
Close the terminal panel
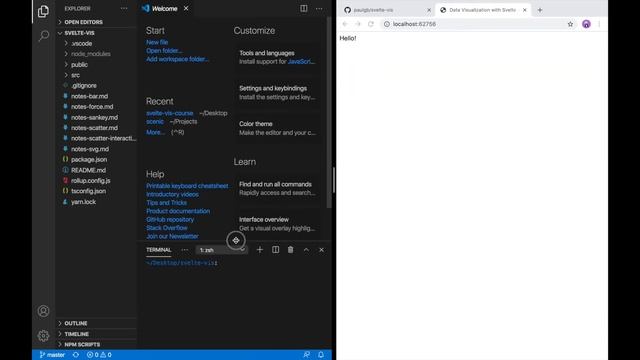tap(322, 250)
